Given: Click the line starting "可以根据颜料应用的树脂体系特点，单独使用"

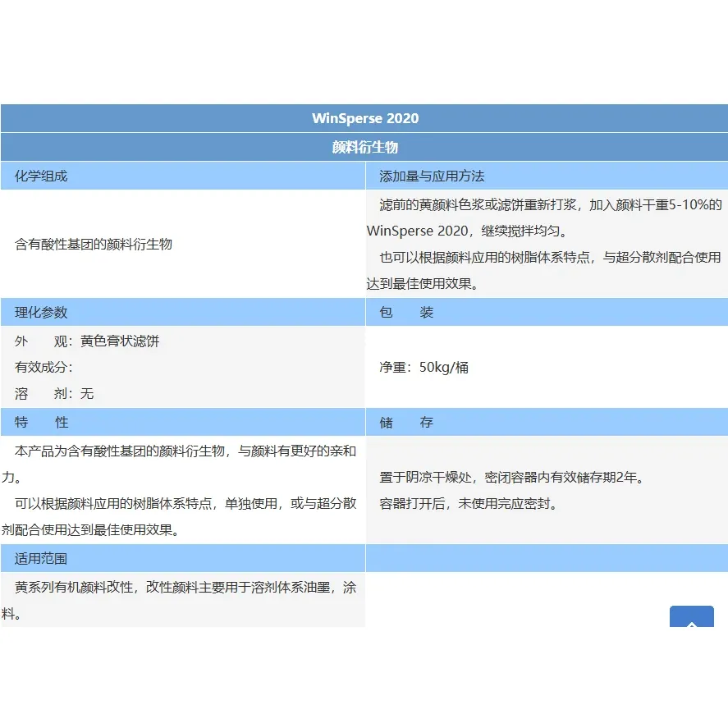Looking at the screenshot, I should coord(185,504).
